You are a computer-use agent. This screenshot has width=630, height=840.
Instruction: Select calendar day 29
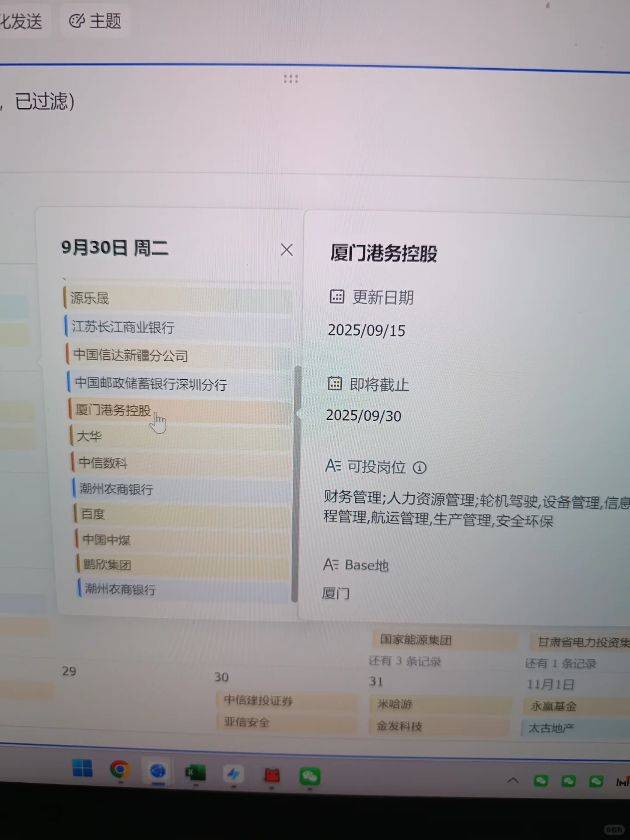pyautogui.click(x=69, y=671)
